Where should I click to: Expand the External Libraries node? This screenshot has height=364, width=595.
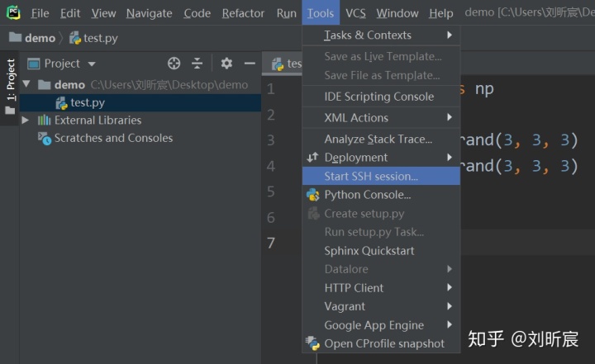(26, 121)
